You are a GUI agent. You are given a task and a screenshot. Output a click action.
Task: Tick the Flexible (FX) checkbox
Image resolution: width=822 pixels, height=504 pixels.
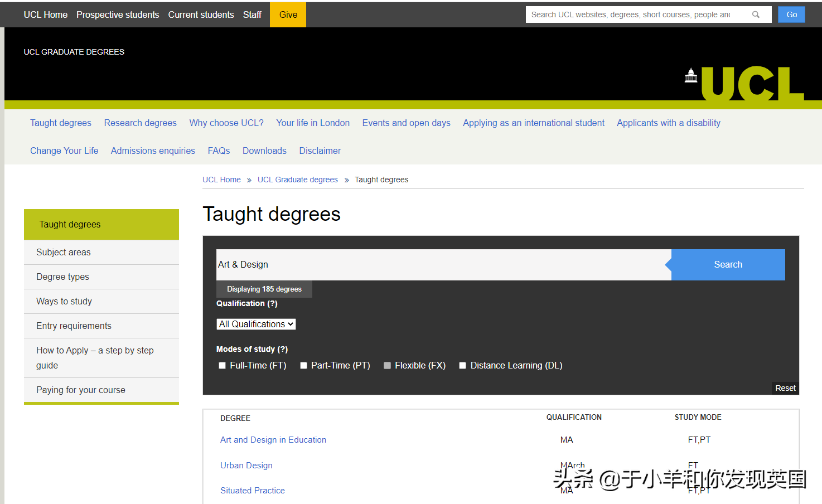tap(388, 366)
